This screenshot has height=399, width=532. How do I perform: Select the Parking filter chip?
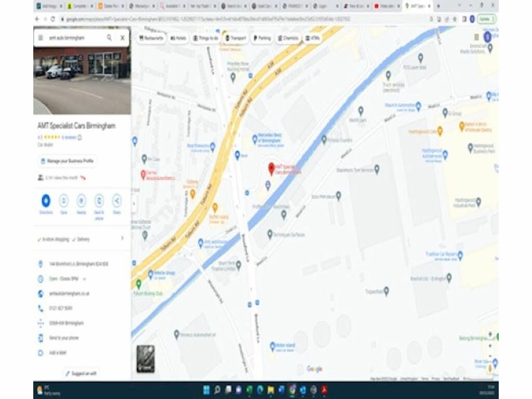click(x=262, y=38)
